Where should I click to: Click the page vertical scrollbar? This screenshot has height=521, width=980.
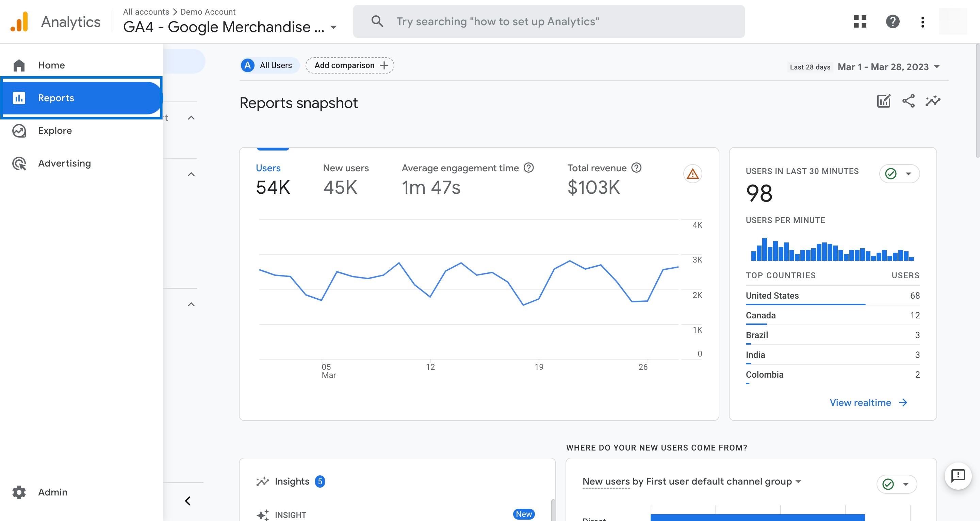click(977, 101)
